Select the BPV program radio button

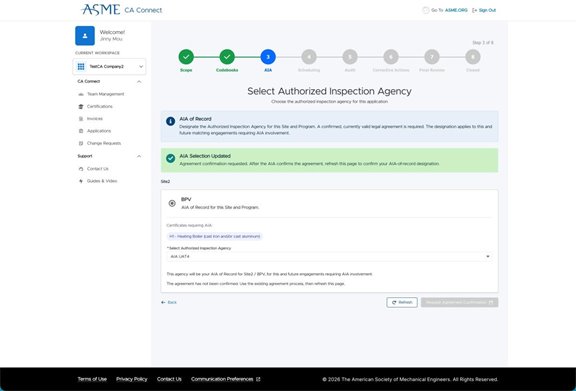point(172,203)
